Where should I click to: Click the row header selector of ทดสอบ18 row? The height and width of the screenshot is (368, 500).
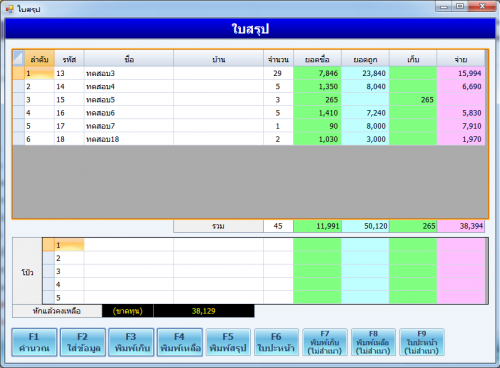click(x=19, y=139)
